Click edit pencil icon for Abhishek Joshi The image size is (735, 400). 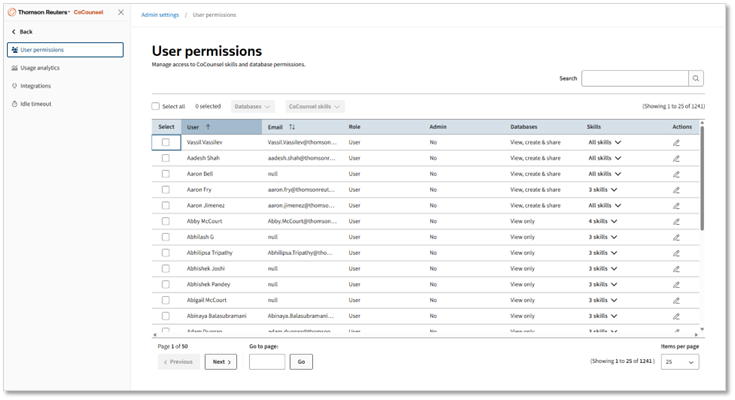tap(676, 269)
